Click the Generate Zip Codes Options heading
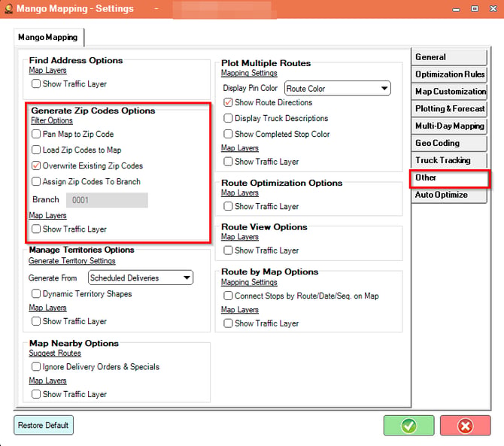The height and width of the screenshot is (446, 504). 93,111
